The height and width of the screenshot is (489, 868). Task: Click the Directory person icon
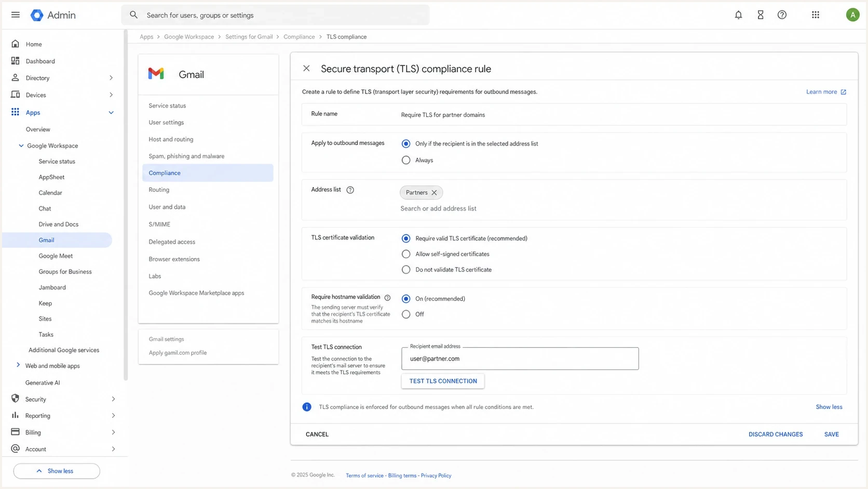(x=16, y=78)
